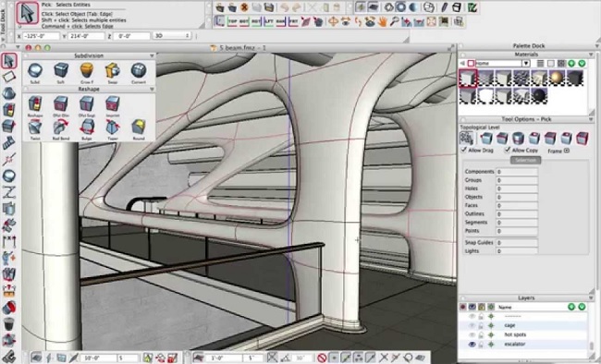Choose the Offset Segment tool

pyautogui.click(x=87, y=103)
